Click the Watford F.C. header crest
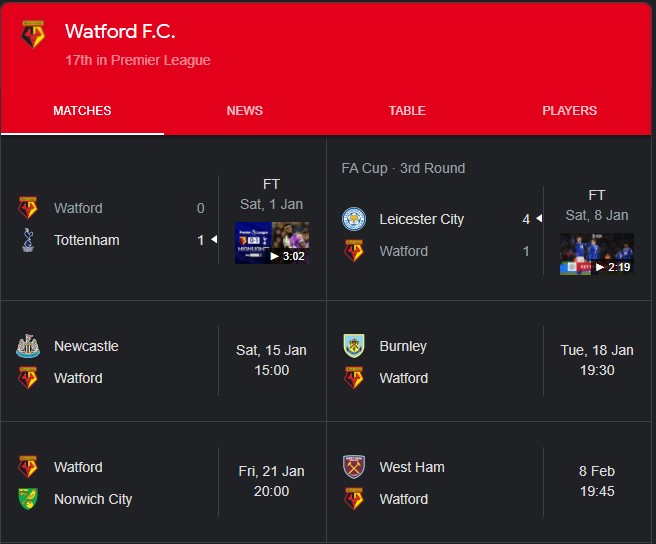 pyautogui.click(x=33, y=34)
